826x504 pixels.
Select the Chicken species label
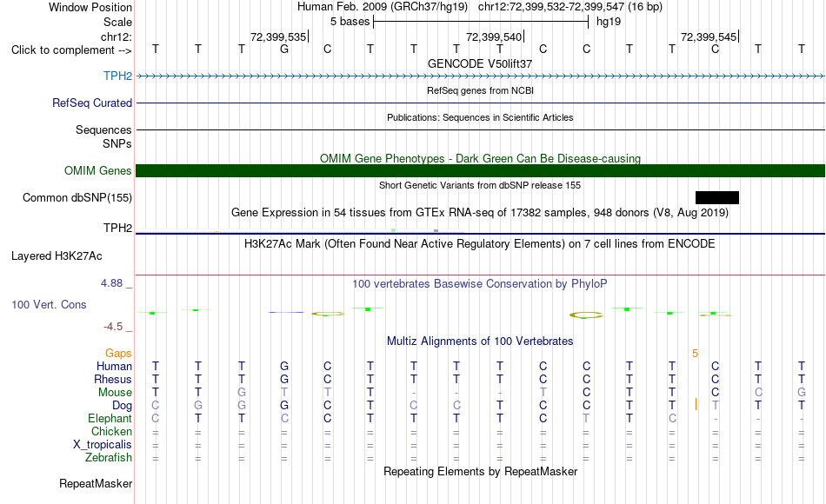click(111, 431)
